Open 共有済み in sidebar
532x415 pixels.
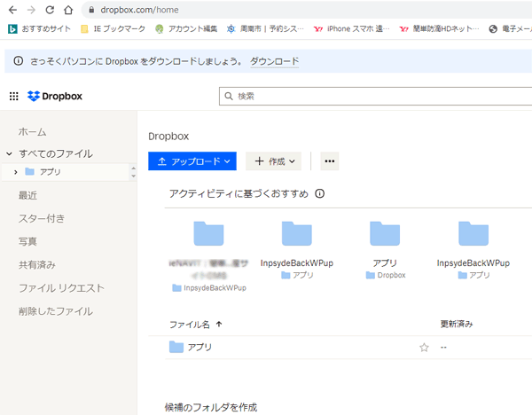[37, 265]
